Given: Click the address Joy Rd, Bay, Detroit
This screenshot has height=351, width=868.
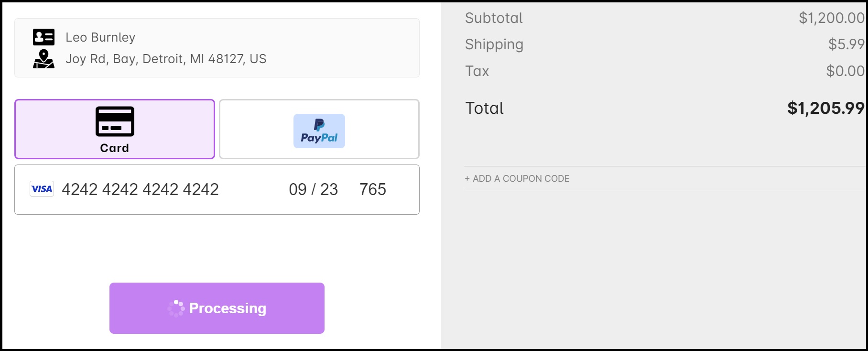Looking at the screenshot, I should click(166, 59).
